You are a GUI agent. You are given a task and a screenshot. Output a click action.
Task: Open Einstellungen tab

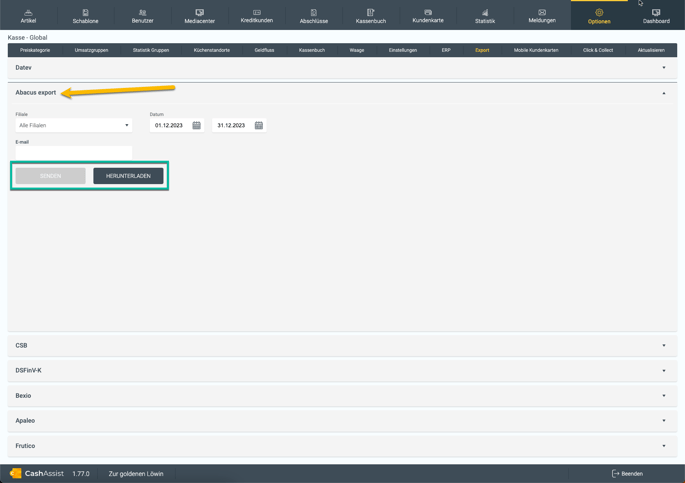403,50
